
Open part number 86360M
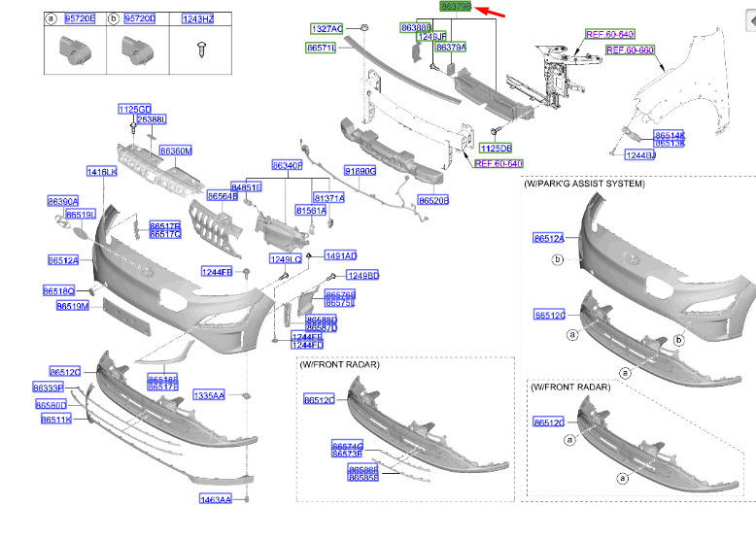tap(176, 151)
